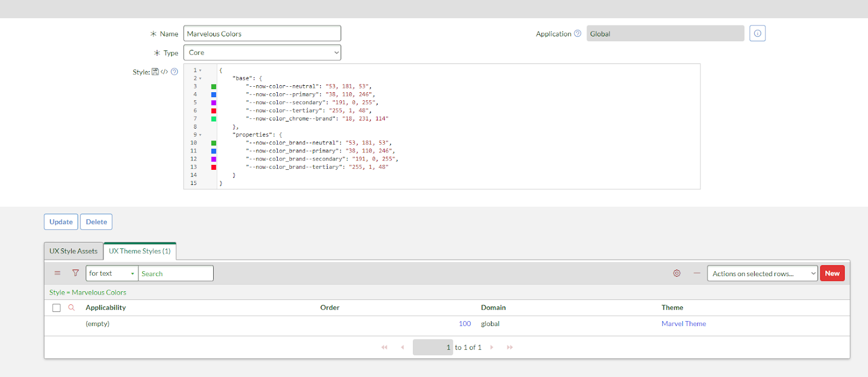
Task: Open the Type dropdown showing Core
Action: tap(262, 53)
